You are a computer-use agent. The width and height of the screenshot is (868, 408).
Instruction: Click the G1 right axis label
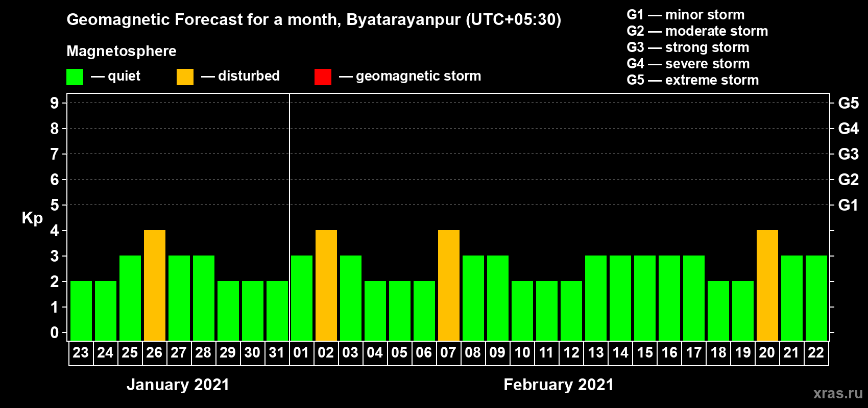point(849,205)
